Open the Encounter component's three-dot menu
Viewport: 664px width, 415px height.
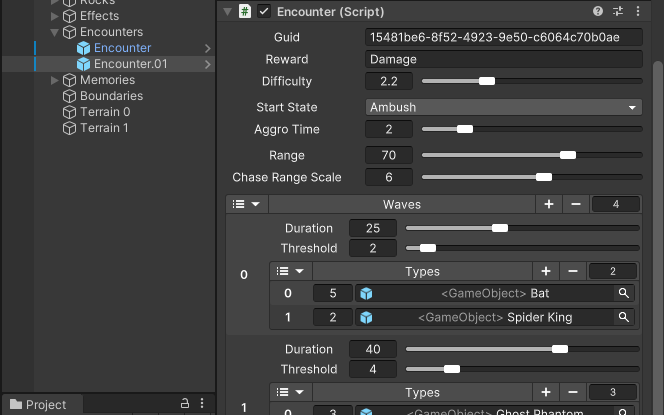pyautogui.click(x=637, y=11)
